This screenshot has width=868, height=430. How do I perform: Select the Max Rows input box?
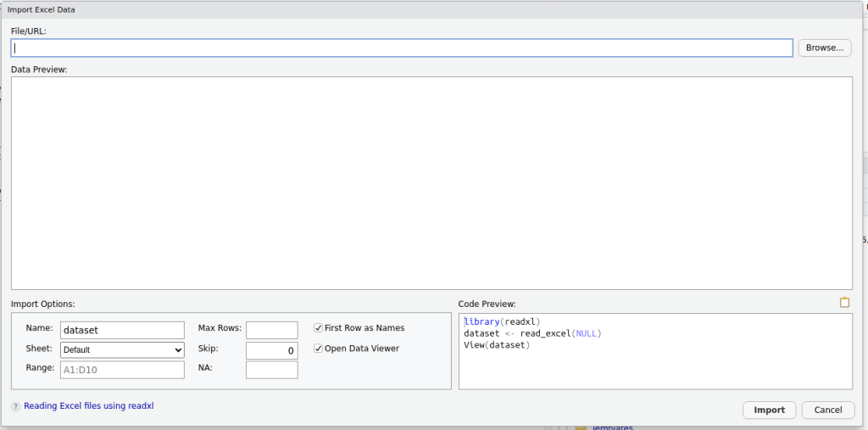coord(271,330)
